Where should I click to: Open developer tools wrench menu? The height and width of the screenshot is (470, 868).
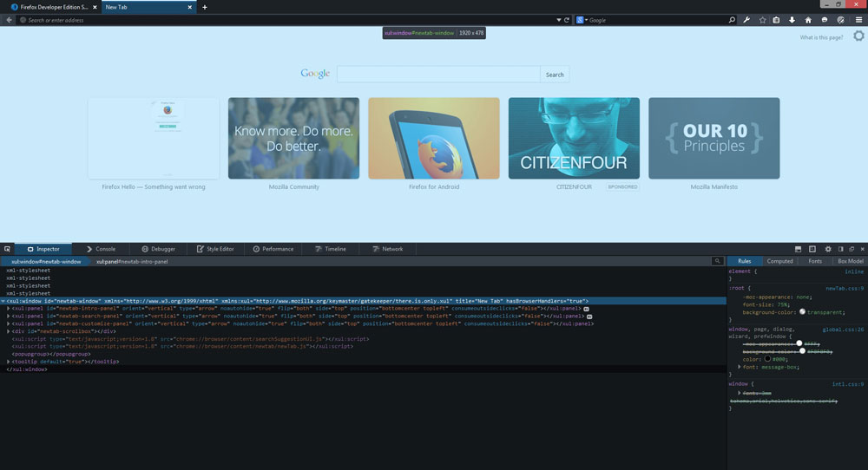pos(746,20)
